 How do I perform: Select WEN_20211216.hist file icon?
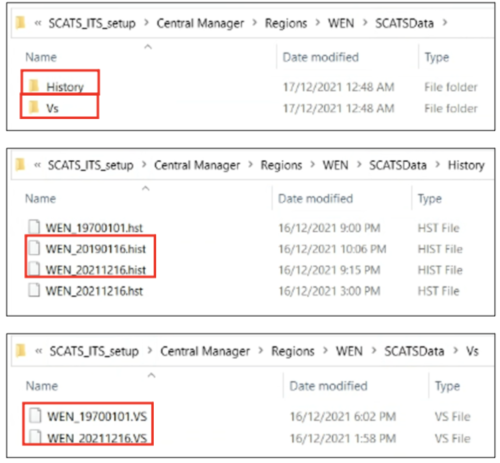click(34, 269)
